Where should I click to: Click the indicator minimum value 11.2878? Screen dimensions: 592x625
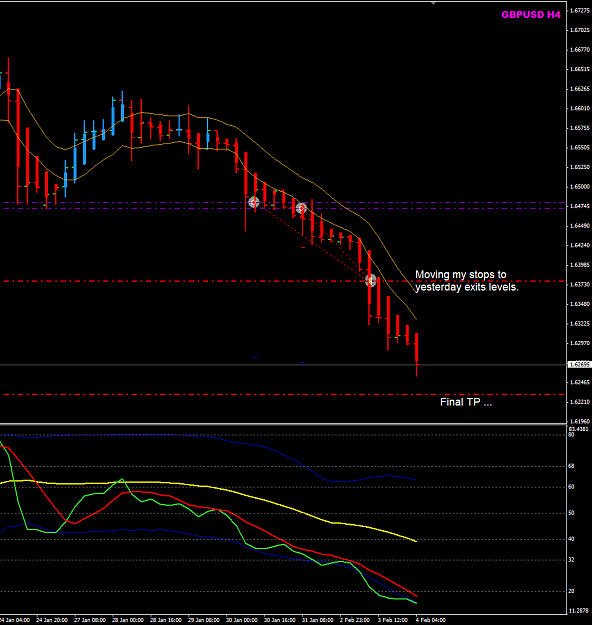tap(578, 611)
